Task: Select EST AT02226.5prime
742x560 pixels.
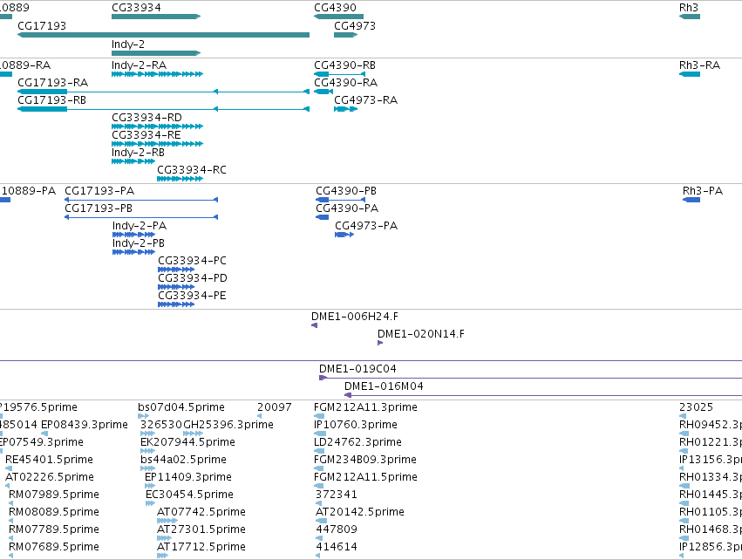Action: click(7, 486)
